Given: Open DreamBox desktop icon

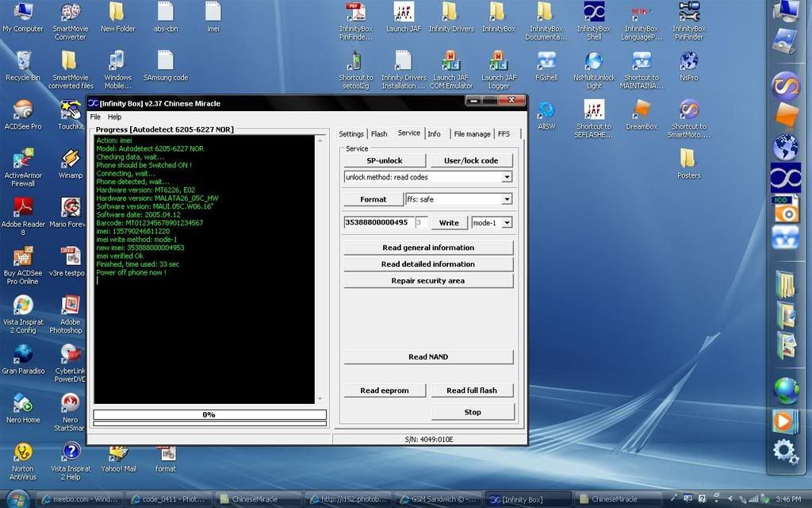Looking at the screenshot, I should point(642,114).
